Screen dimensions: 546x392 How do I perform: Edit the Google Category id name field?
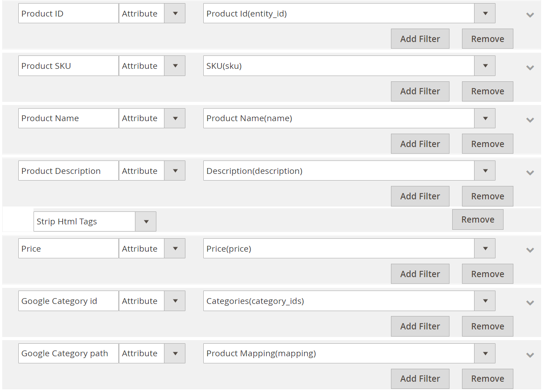click(68, 301)
